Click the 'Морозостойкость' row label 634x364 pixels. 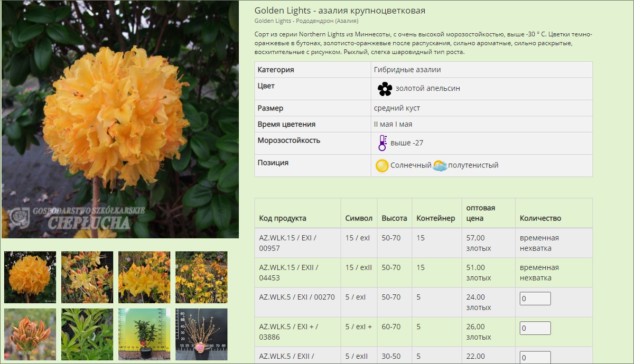pyautogui.click(x=289, y=140)
